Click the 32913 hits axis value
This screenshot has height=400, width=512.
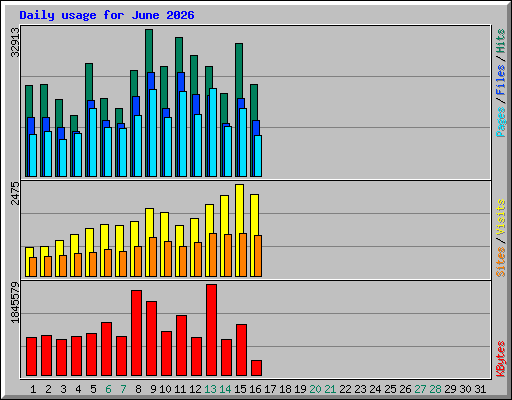(x=15, y=42)
